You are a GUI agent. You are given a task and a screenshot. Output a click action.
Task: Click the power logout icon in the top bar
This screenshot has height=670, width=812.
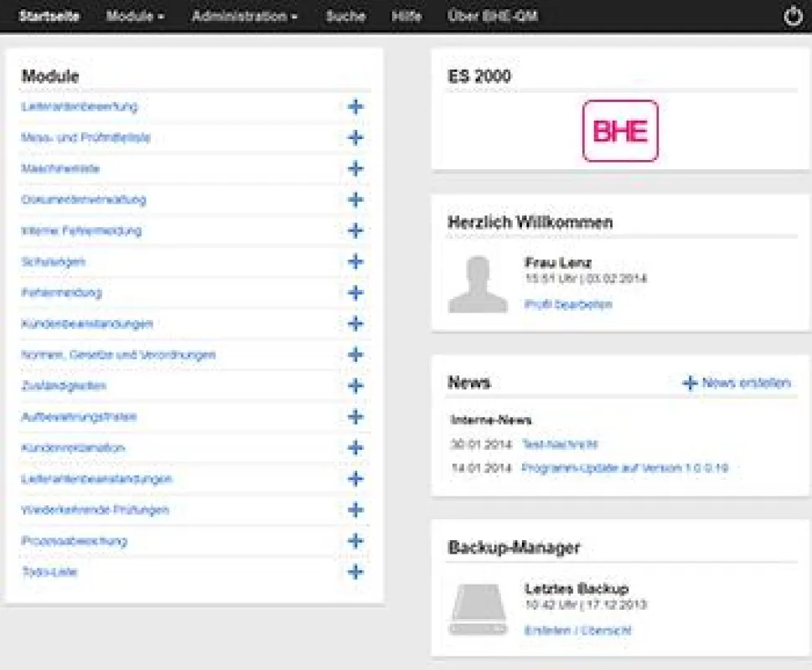tap(793, 16)
